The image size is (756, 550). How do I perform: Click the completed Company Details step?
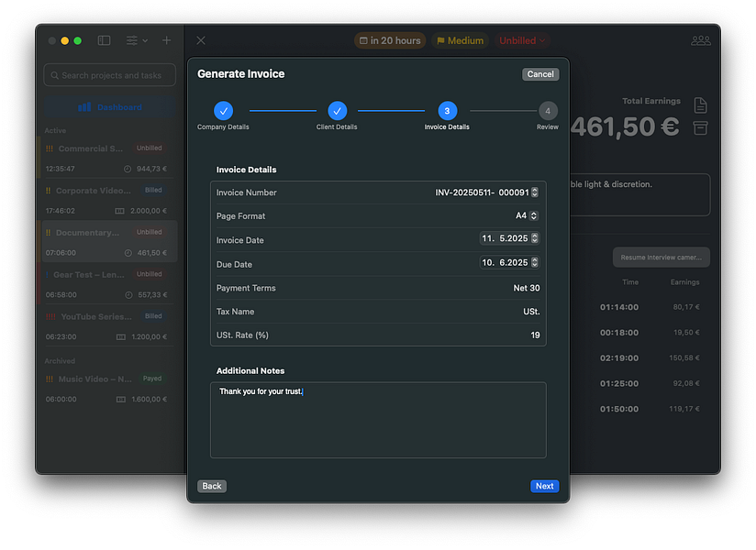click(223, 111)
